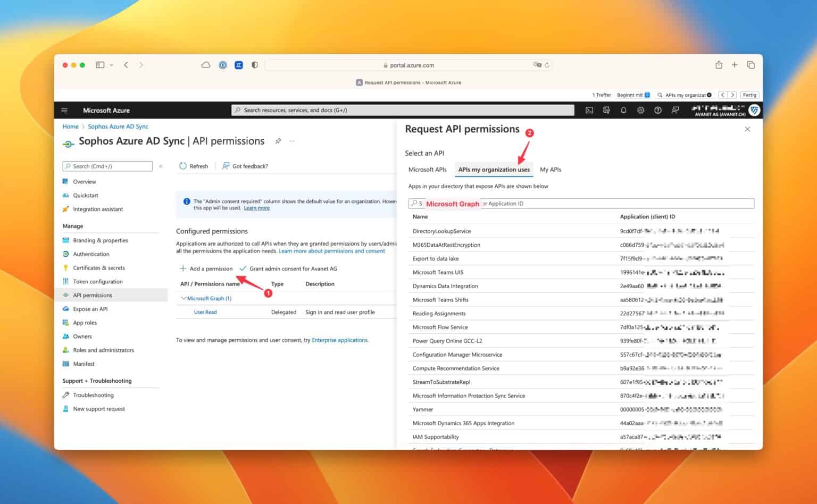
Task: Pin the API permissions page
Action: click(x=278, y=141)
